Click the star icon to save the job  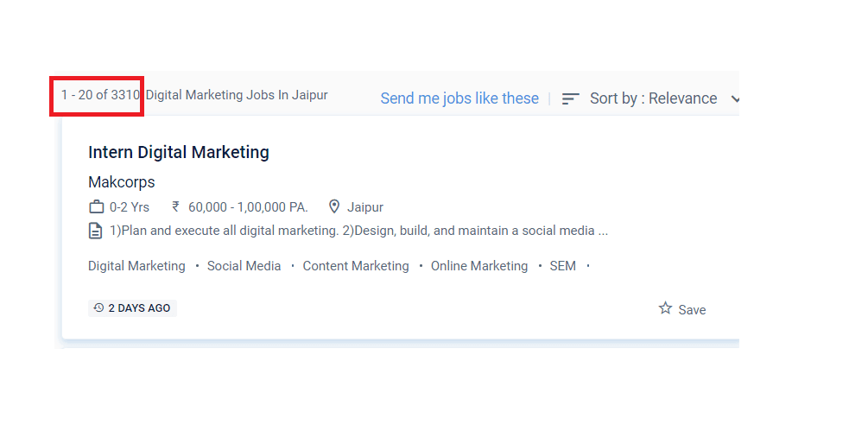click(665, 308)
